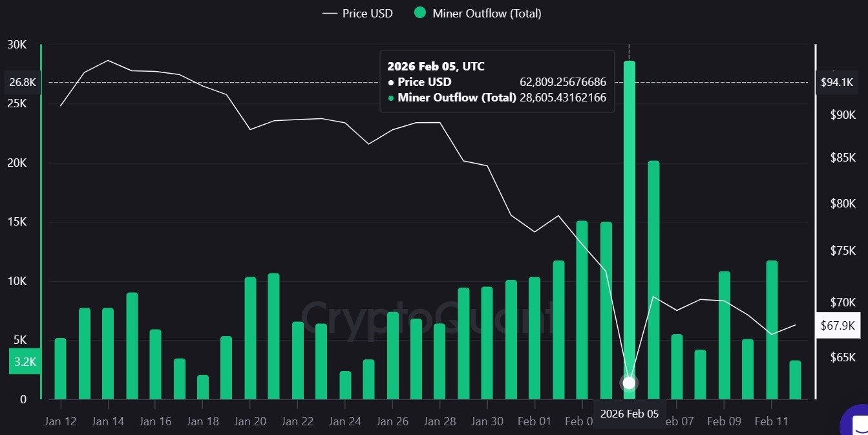Click the Miner Outflow bar at Jan 20

[249, 336]
